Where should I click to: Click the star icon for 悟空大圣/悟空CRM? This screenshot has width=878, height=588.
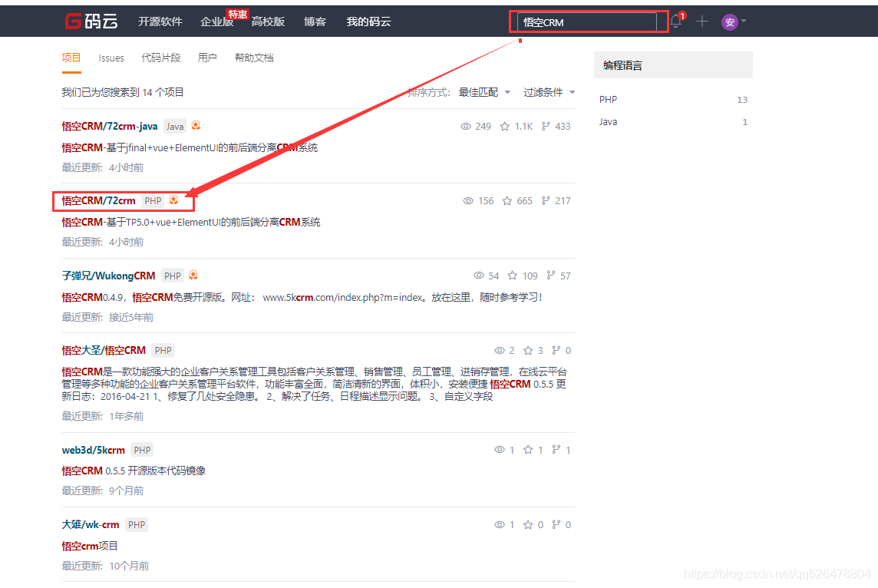[x=528, y=351]
